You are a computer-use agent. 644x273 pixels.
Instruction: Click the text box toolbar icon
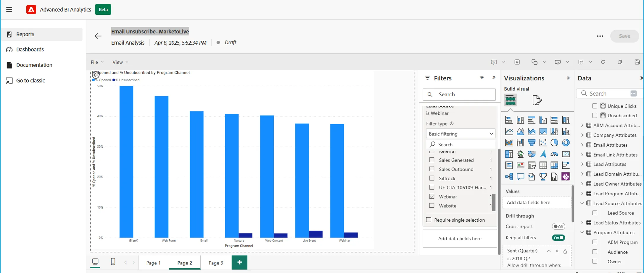517,62
